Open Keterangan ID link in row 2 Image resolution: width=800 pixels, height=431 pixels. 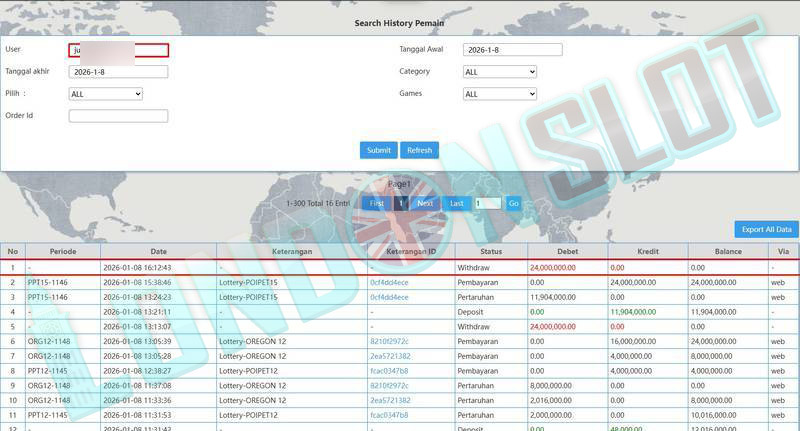point(389,283)
